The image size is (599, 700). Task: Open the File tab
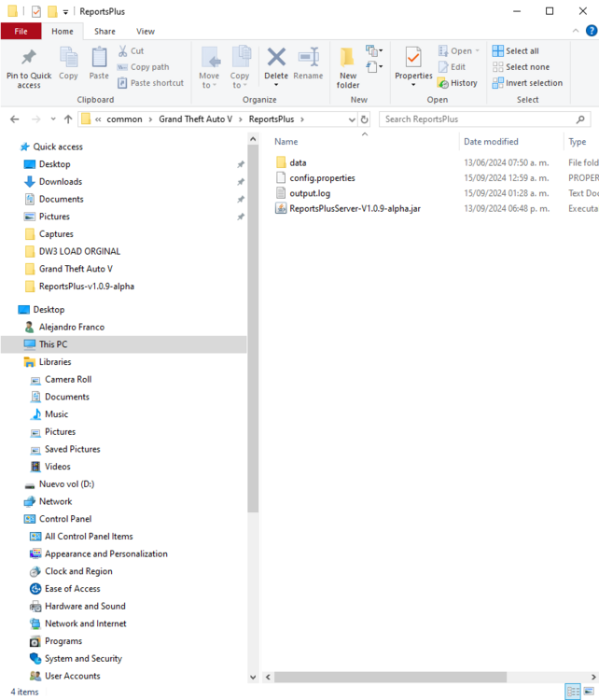tap(21, 31)
